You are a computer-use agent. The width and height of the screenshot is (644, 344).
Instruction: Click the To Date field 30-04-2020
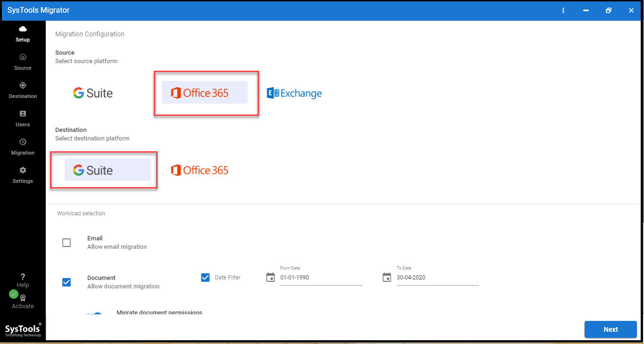point(438,278)
